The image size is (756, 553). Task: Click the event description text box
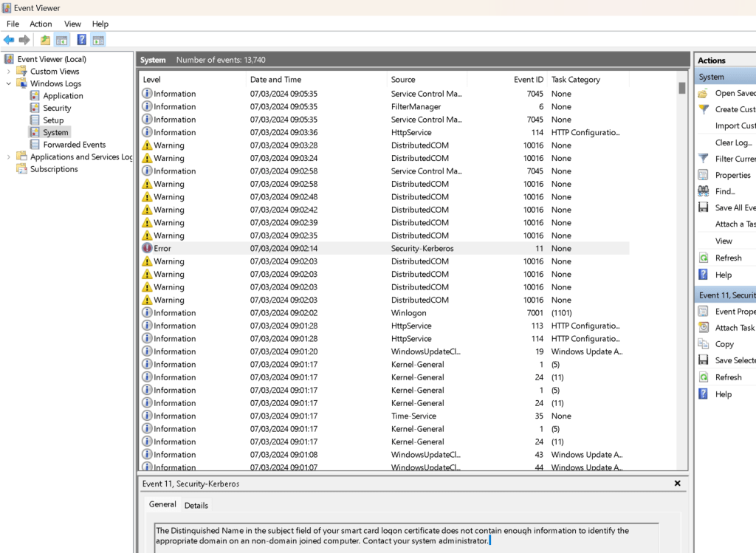406,536
